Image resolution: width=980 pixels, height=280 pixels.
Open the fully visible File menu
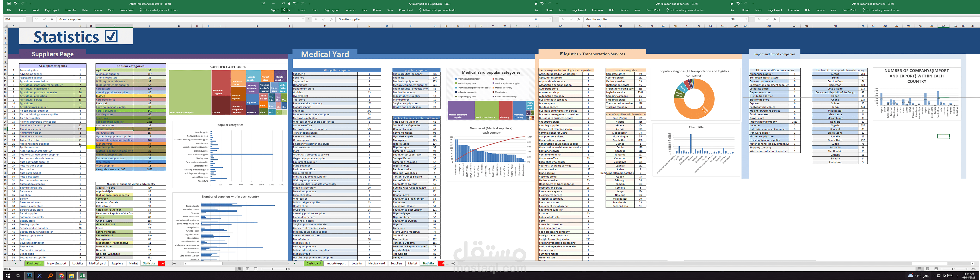click(9, 10)
